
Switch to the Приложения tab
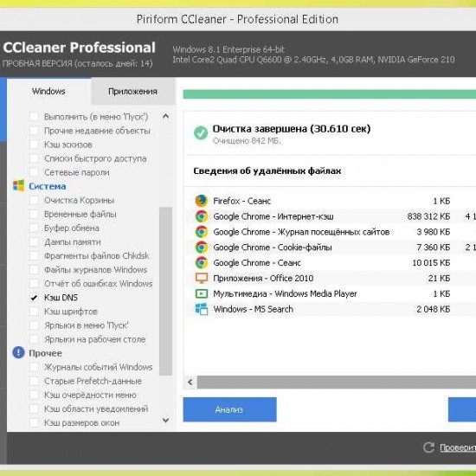[132, 91]
